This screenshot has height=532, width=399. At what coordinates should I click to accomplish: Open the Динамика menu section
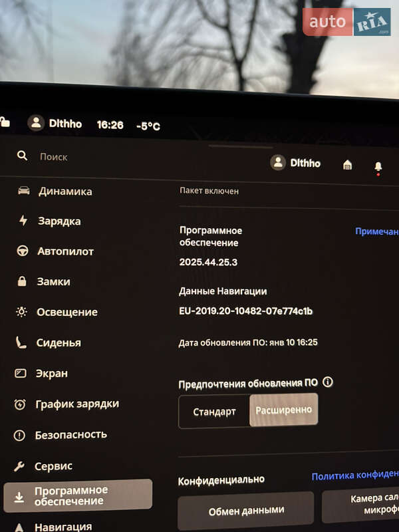pyautogui.click(x=65, y=192)
